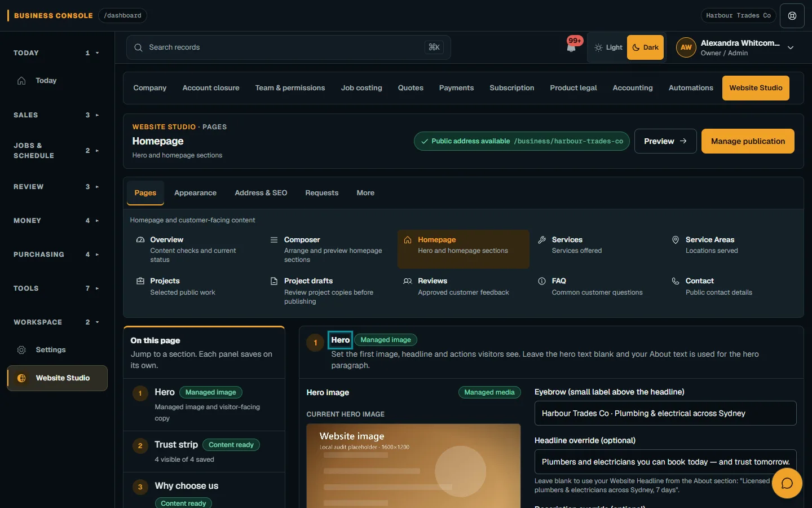The height and width of the screenshot is (508, 812).
Task: Expand the Alexandra Whitcom account menu chevron
Action: point(791,48)
